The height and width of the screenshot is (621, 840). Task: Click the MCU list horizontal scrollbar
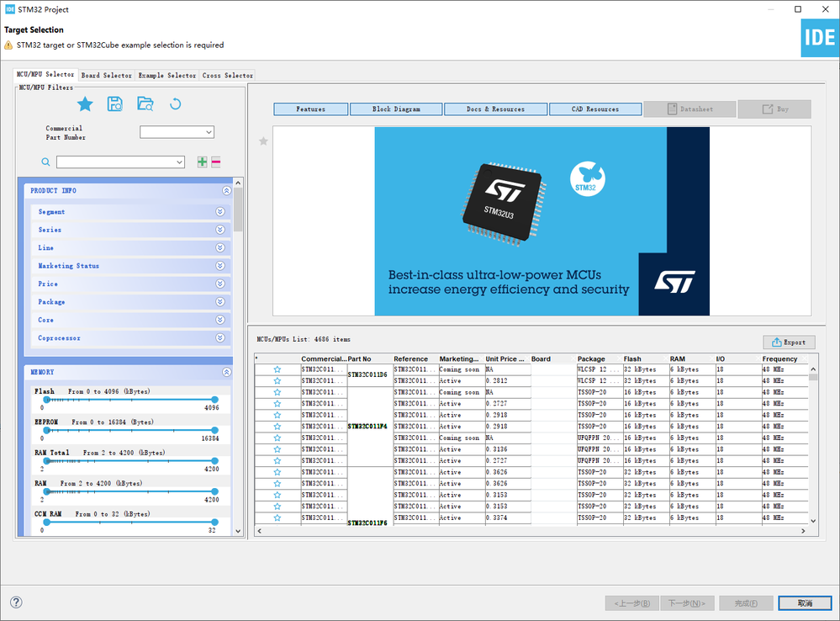(x=531, y=530)
